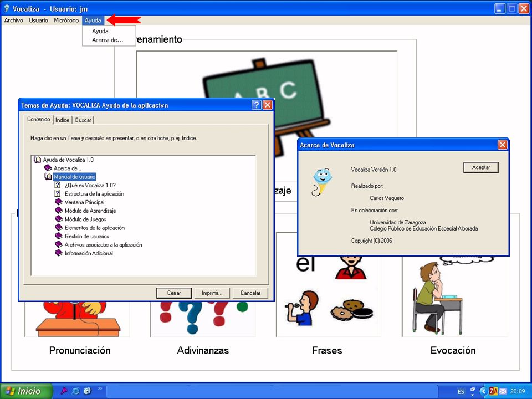The image size is (532, 399).
Task: Open the Usuario menu
Action: click(38, 21)
